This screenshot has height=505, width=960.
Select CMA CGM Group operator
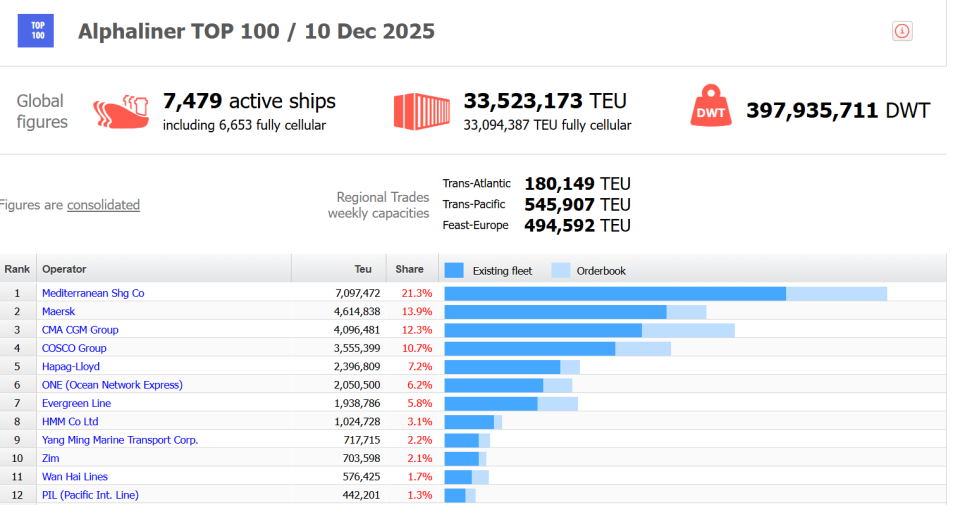[80, 330]
